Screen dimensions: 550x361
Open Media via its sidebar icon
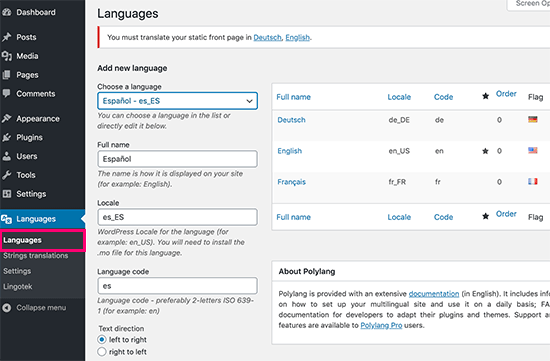point(6,56)
